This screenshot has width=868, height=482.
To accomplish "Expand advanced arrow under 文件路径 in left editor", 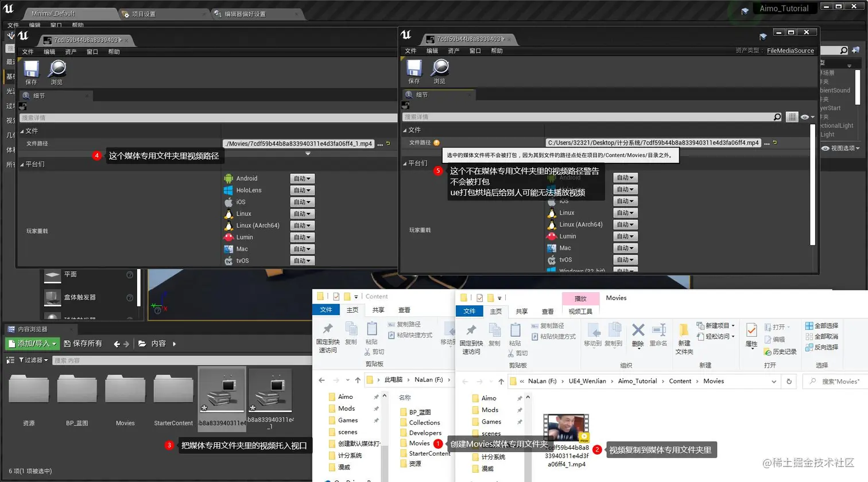I will click(308, 154).
